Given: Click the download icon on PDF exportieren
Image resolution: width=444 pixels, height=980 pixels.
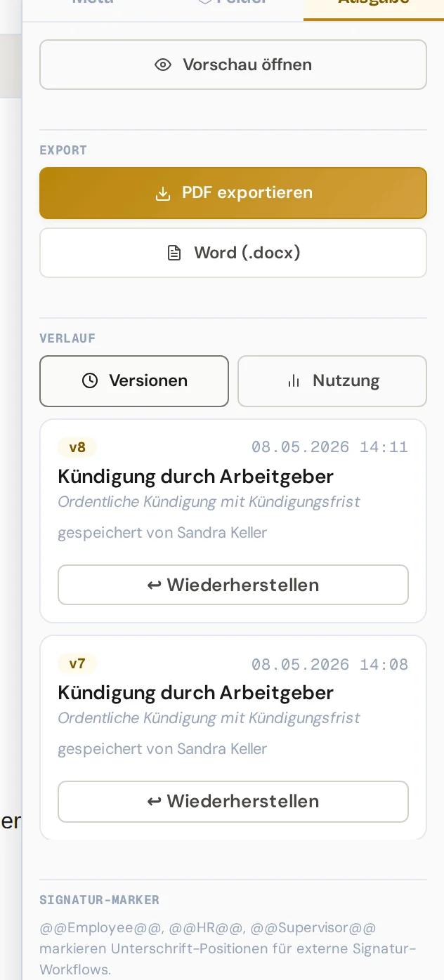Looking at the screenshot, I should tap(163, 193).
